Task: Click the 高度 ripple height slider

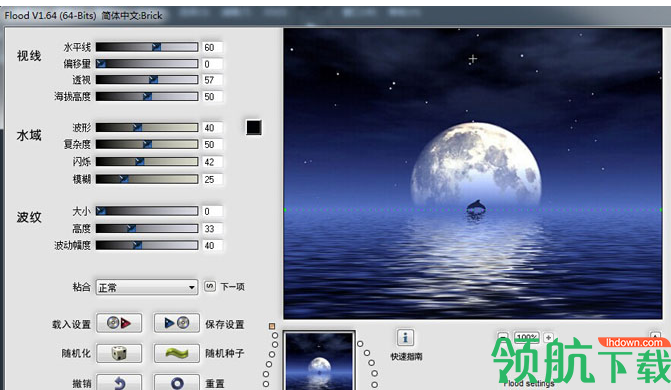Action: tap(147, 229)
